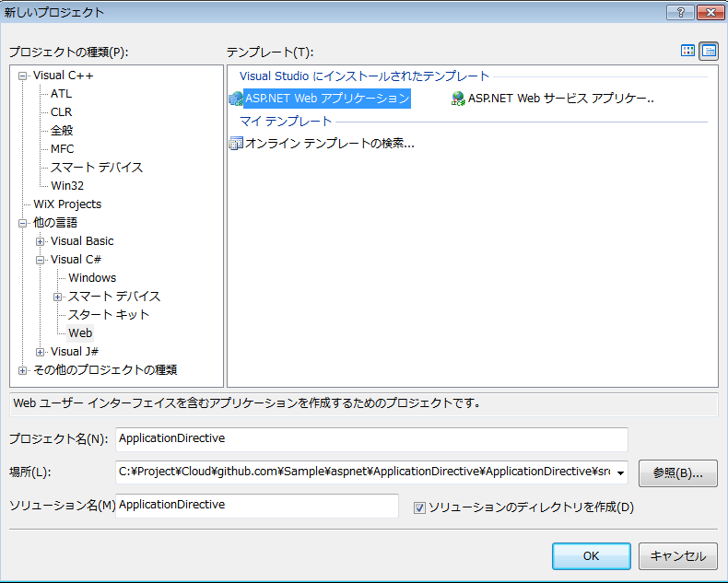Image resolution: width=728 pixels, height=583 pixels.
Task: Select CLR project type
Action: (x=62, y=112)
